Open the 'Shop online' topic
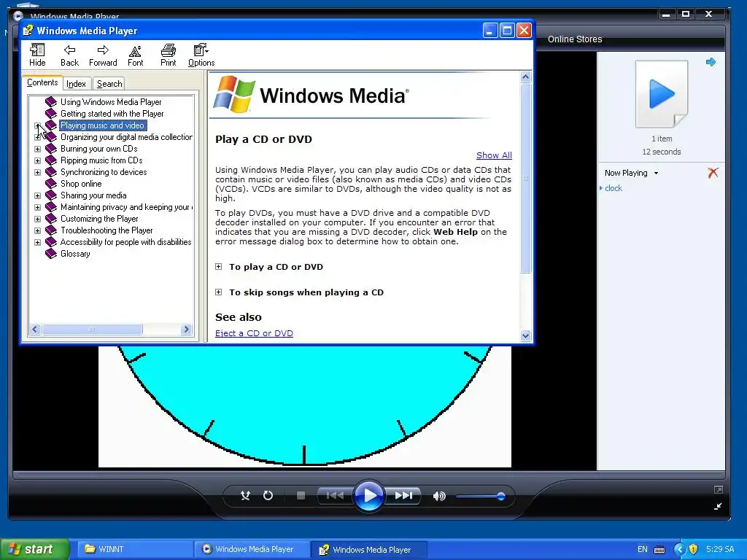The image size is (747, 560). [x=81, y=183]
